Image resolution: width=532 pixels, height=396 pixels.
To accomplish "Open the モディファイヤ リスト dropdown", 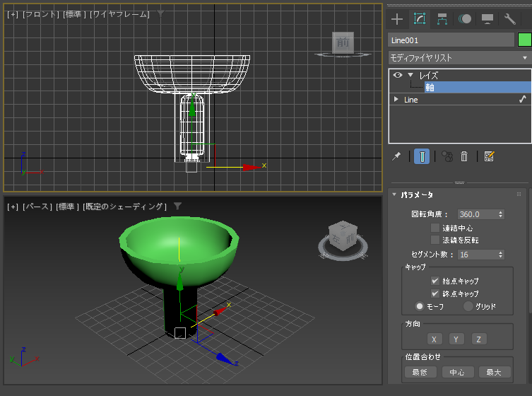I will pyautogui.click(x=460, y=58).
